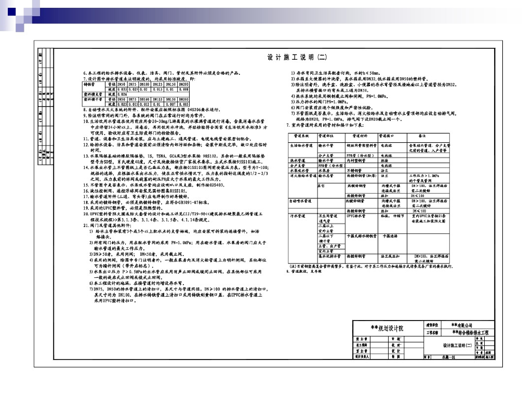Click the 建设单位 label in the title block
This screenshot has height=399, width=532.
point(432,325)
